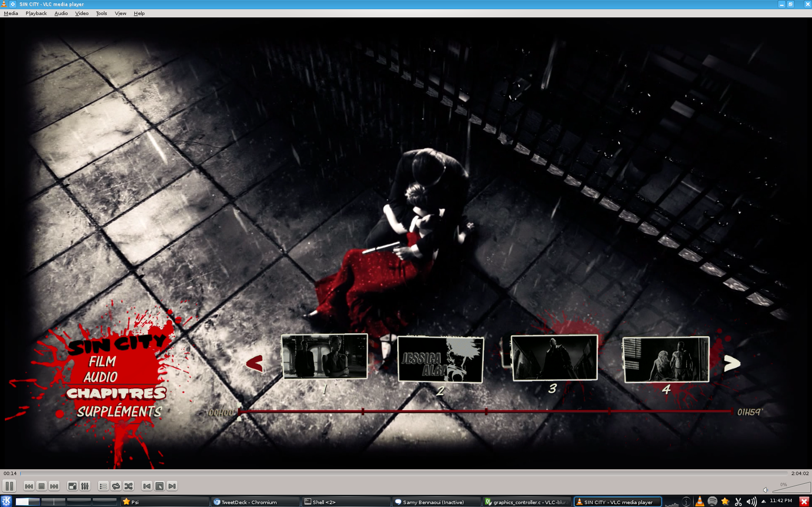The height and width of the screenshot is (507, 812).
Task: Open the Audio menu
Action: (61, 13)
